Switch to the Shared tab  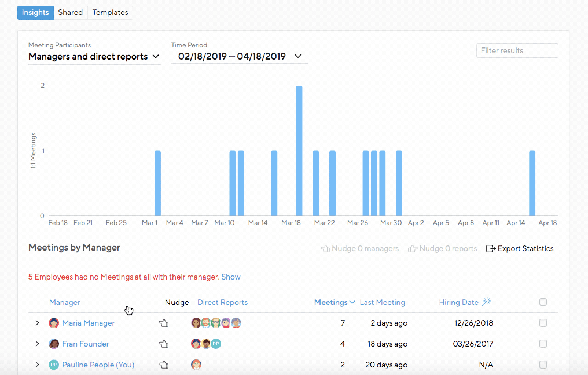pyautogui.click(x=71, y=13)
